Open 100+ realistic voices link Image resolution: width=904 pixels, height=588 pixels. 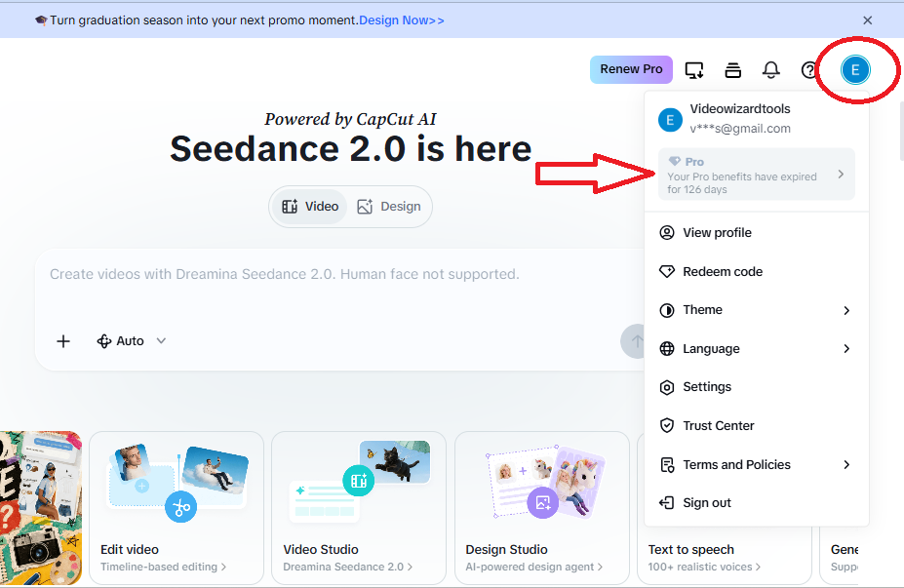coord(704,567)
